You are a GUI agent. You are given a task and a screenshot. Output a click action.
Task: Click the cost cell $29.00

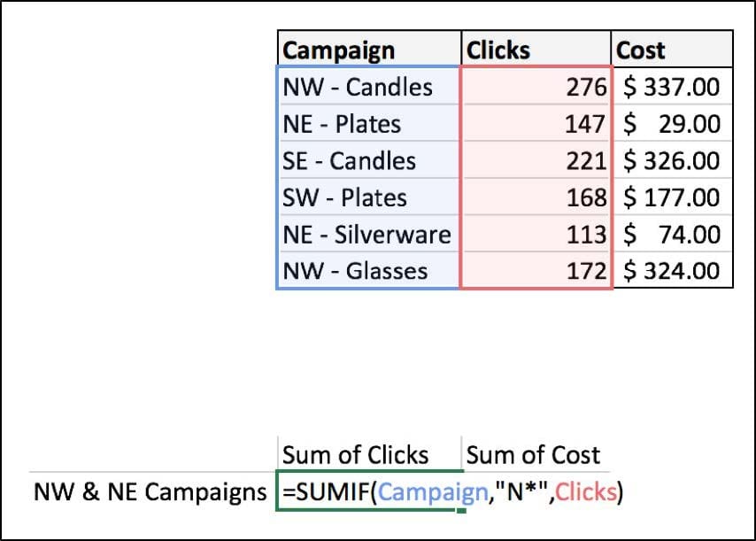672,123
